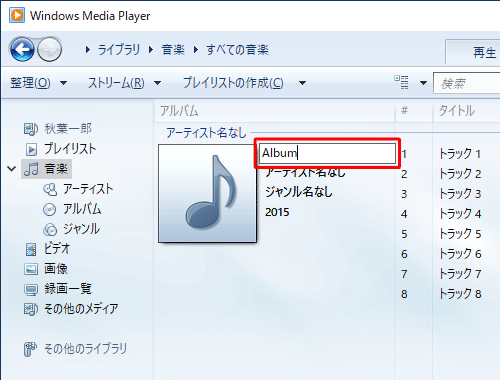Image resolution: width=500 pixels, height=380 pixels.
Task: Click the album year 2015
Action: point(277,212)
